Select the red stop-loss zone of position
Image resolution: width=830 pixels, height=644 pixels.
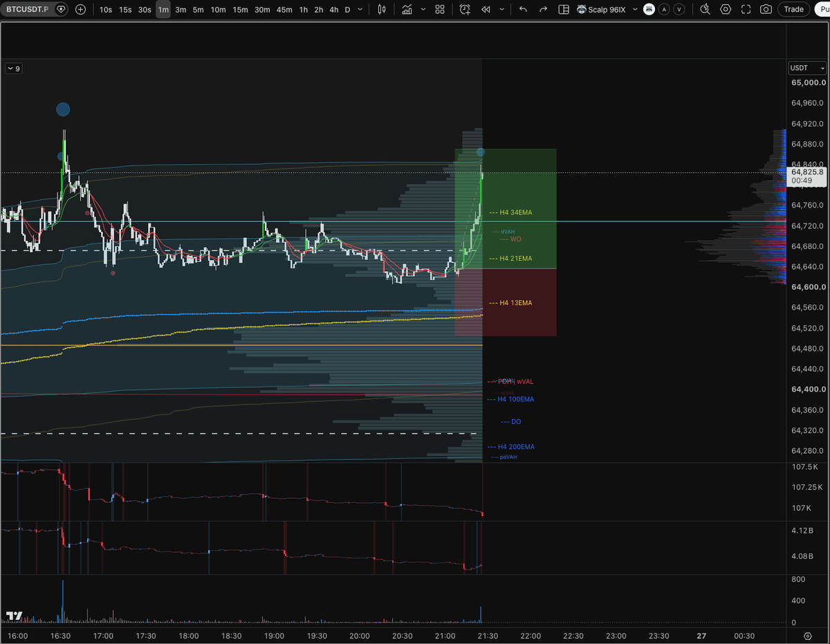(x=506, y=302)
